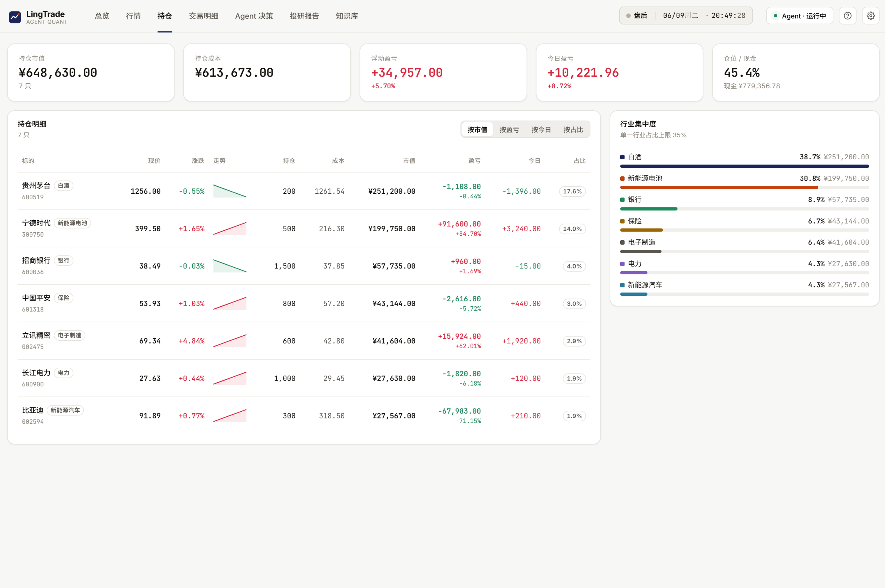Viewport: 885px width, 588px height.
Task: Click the 新能源电池 tag on 宁德时代
Action: pos(73,223)
